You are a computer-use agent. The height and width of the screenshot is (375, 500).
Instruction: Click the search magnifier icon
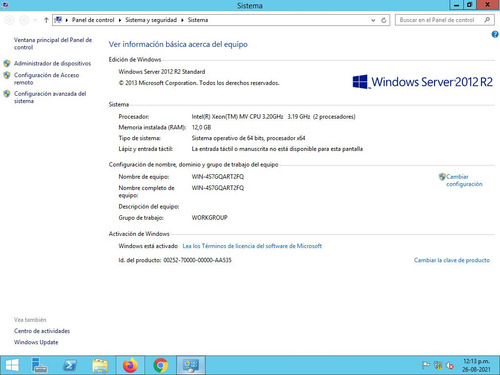click(x=487, y=20)
